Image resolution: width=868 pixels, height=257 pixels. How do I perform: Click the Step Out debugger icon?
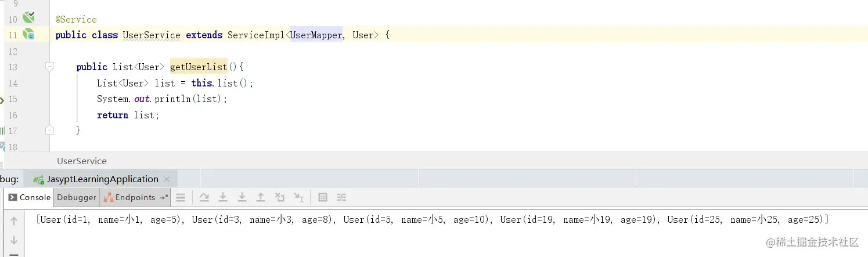(261, 198)
